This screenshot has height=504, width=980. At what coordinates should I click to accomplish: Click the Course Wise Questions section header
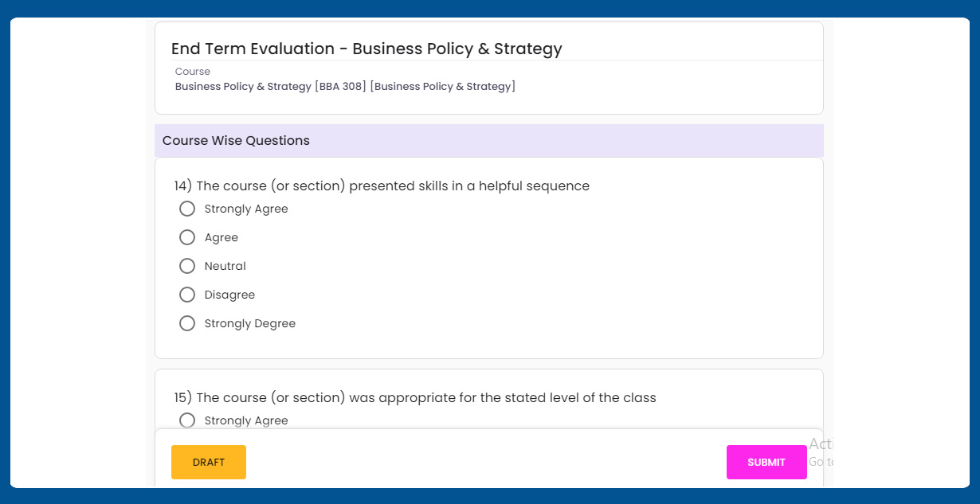[236, 140]
